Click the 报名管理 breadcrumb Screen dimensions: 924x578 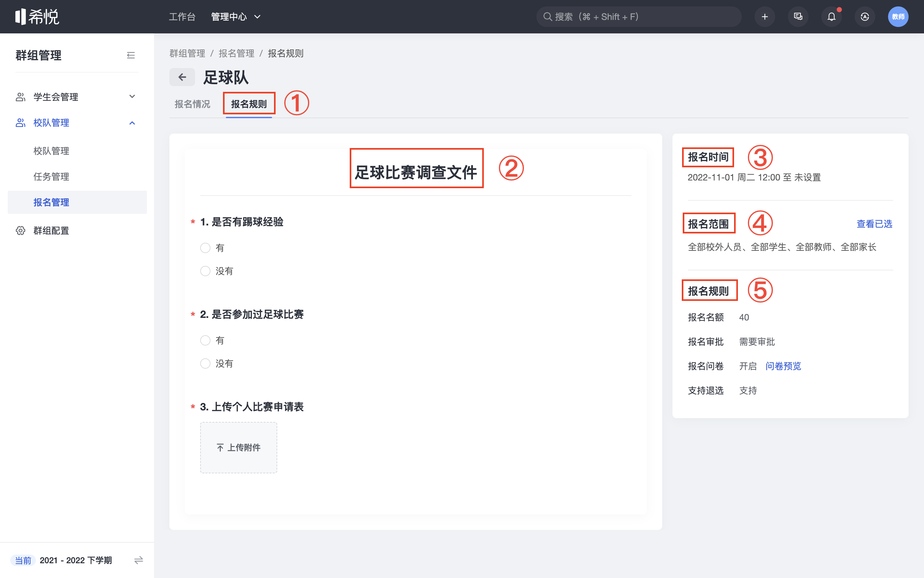[236, 53]
